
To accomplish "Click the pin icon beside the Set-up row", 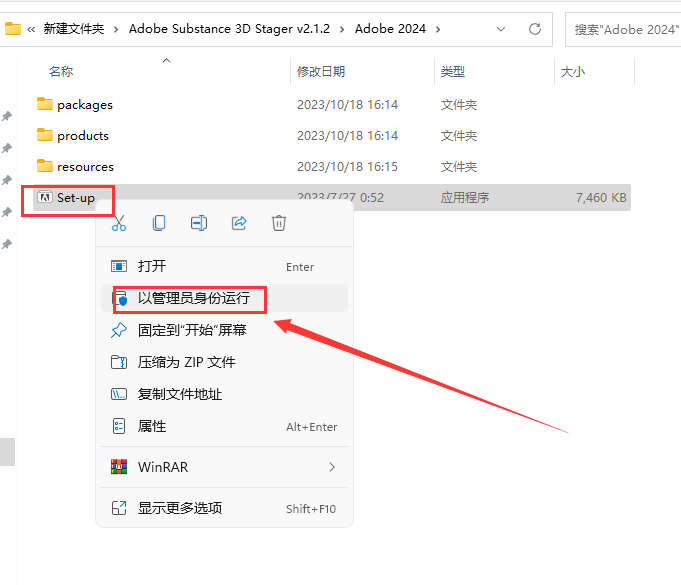I will (x=7, y=212).
